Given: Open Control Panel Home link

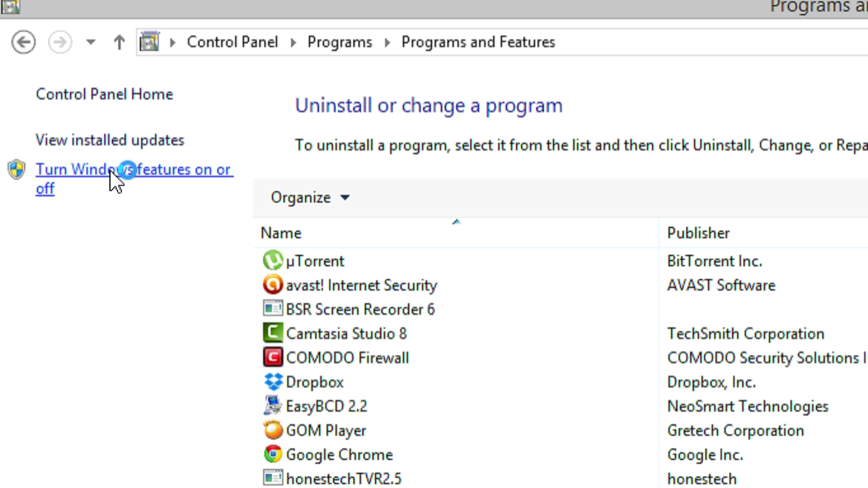Looking at the screenshot, I should coord(104,94).
